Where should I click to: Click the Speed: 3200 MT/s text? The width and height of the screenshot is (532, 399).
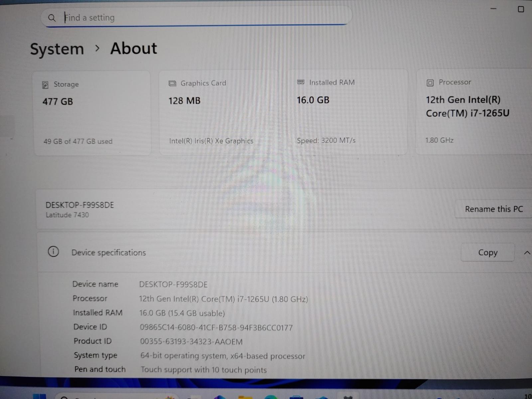326,141
